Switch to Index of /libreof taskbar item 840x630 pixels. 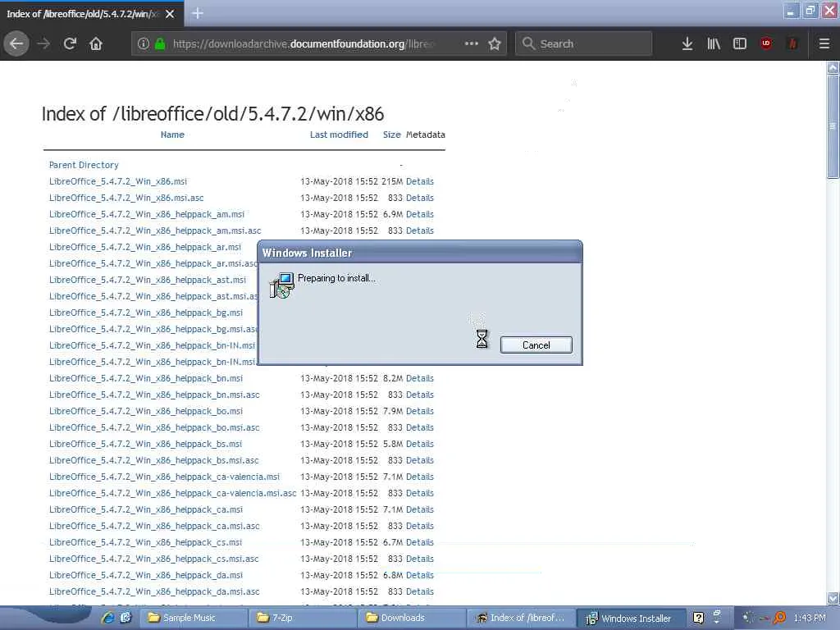click(521, 618)
